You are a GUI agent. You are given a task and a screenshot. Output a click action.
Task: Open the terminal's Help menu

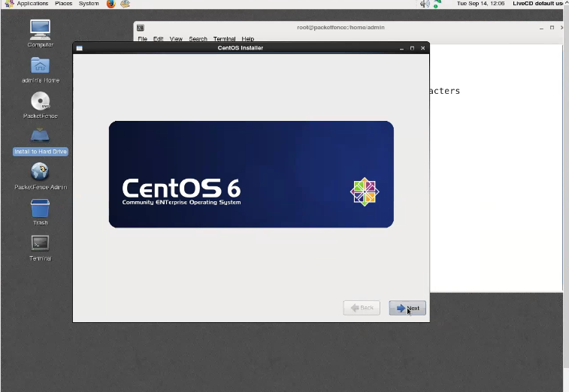pos(248,39)
